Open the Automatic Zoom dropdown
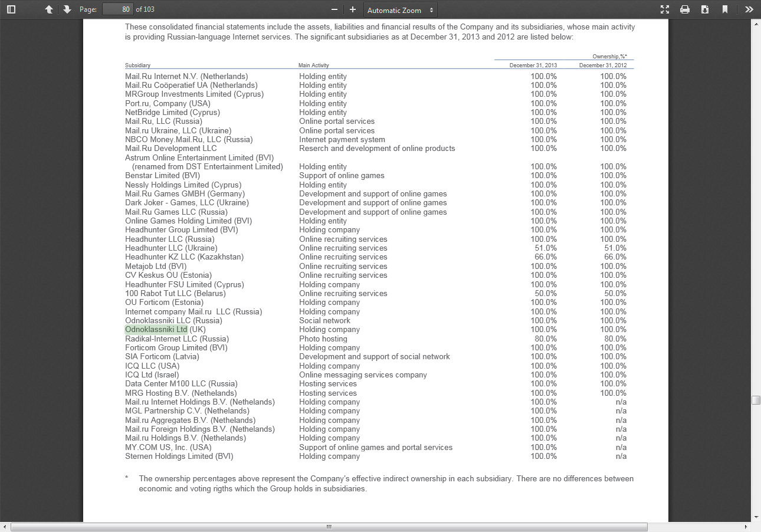The width and height of the screenshot is (761, 532). pyautogui.click(x=401, y=10)
